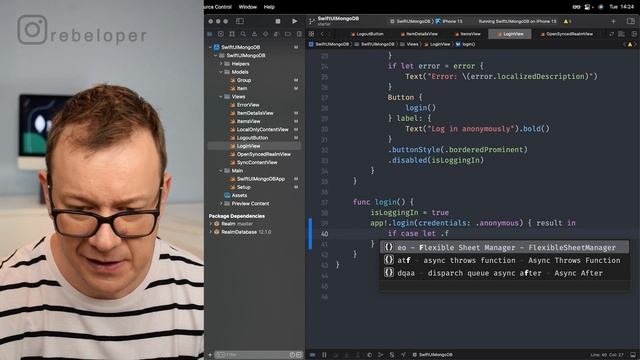Switch to the OpenSyncedRealmView tab
This screenshot has height=360, width=640.
tap(567, 34)
